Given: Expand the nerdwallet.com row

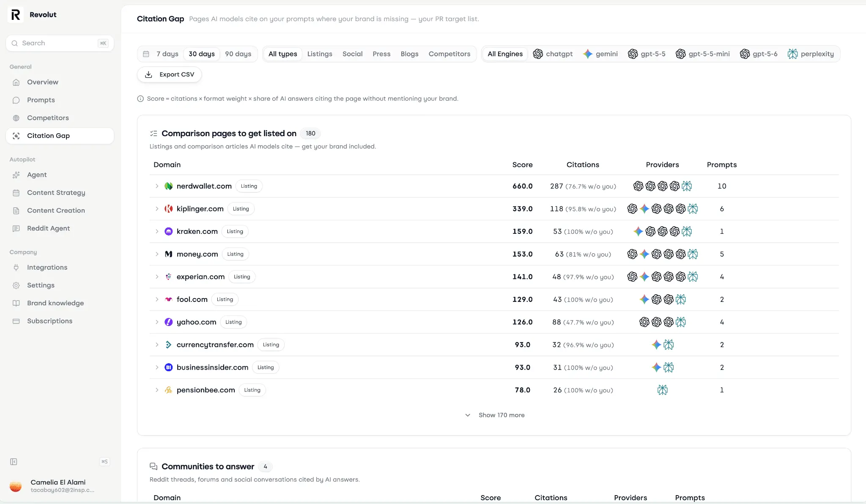Looking at the screenshot, I should coord(157,186).
